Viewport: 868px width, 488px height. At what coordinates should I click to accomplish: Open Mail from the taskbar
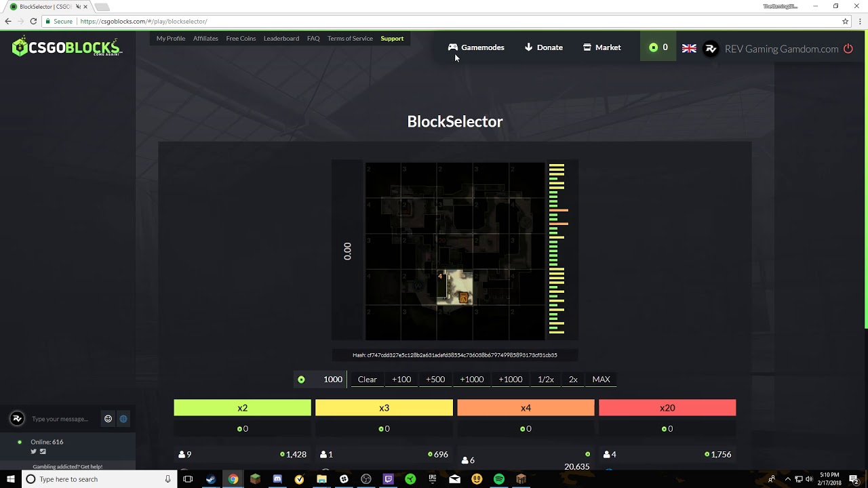[455, 479]
